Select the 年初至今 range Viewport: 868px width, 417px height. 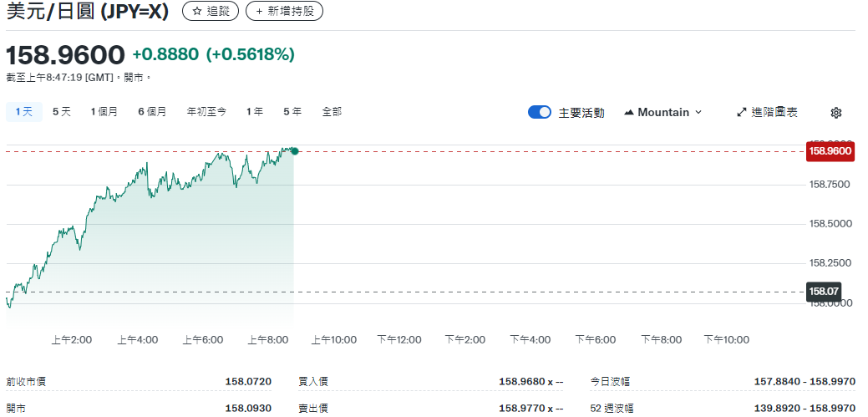206,111
